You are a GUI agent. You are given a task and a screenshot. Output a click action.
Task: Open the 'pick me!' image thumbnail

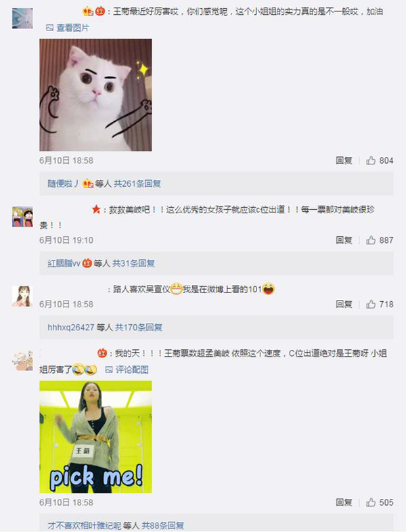coord(95,437)
